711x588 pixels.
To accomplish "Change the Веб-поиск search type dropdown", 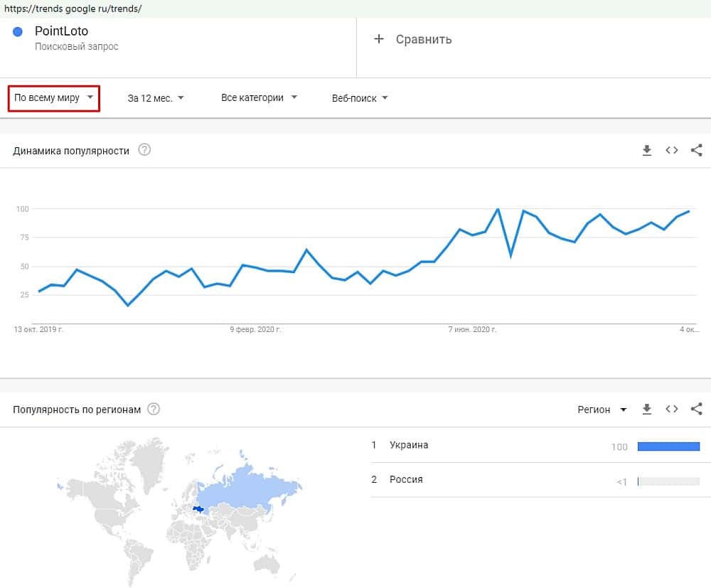I will 360,98.
